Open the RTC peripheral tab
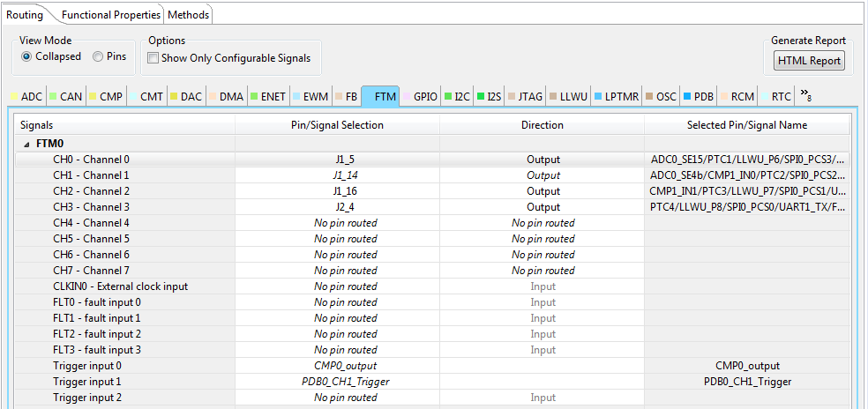The height and width of the screenshot is (409, 868). click(x=775, y=96)
